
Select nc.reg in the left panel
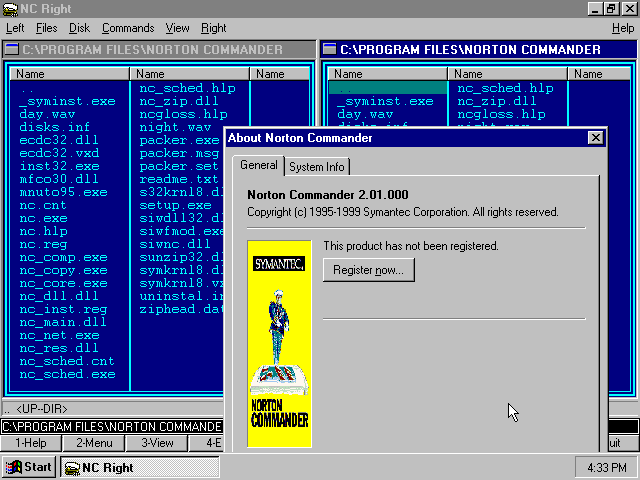[x=43, y=244]
